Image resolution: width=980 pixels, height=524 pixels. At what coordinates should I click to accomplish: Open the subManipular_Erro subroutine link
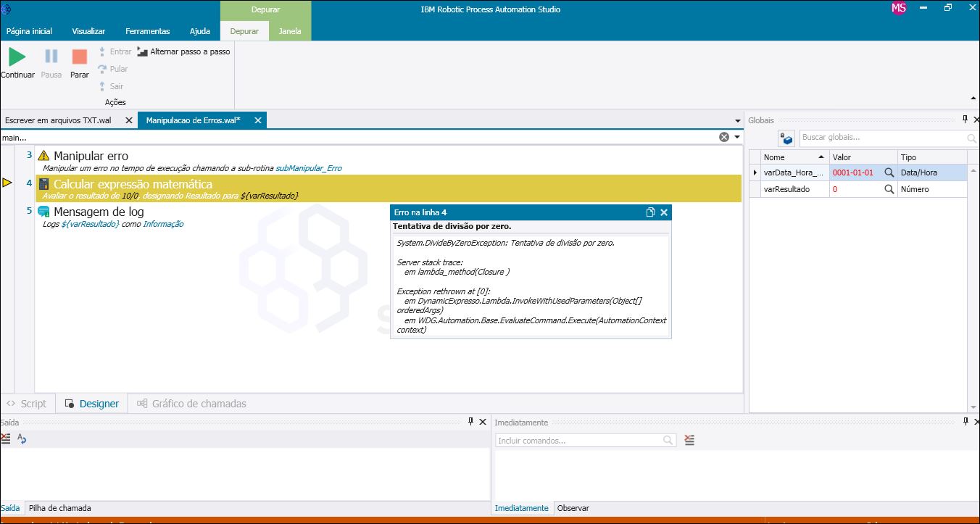(x=309, y=168)
